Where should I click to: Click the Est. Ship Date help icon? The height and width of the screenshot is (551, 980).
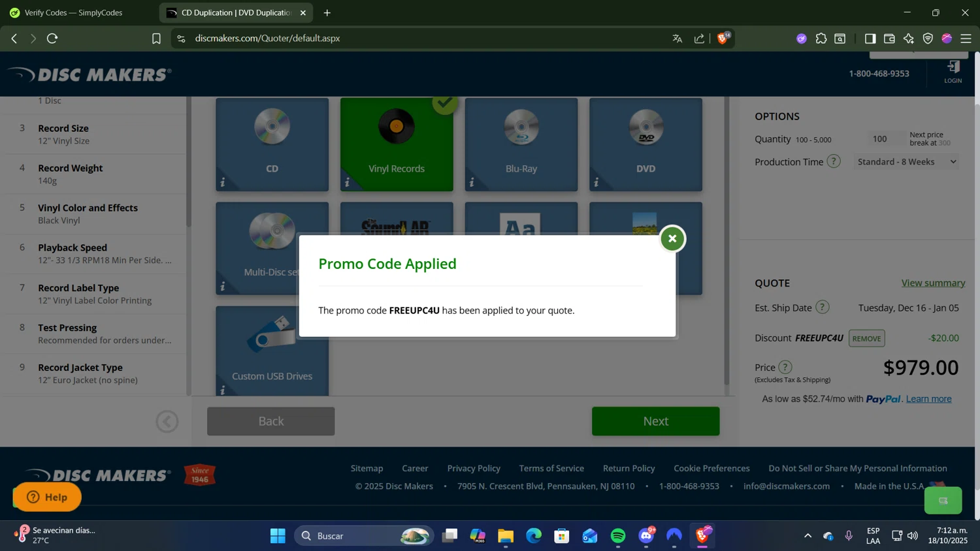[x=823, y=307]
